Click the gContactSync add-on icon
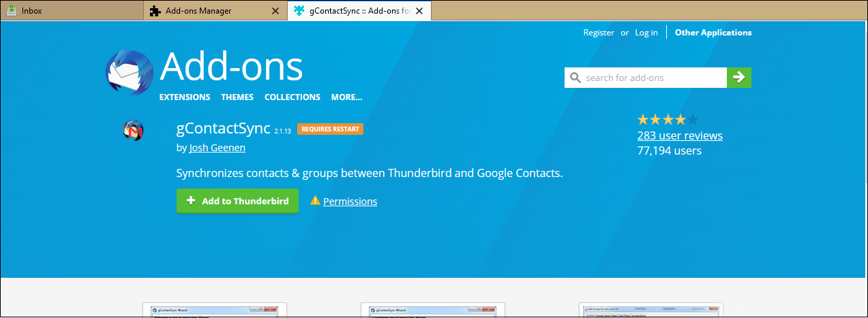This screenshot has width=868, height=318. [133, 130]
